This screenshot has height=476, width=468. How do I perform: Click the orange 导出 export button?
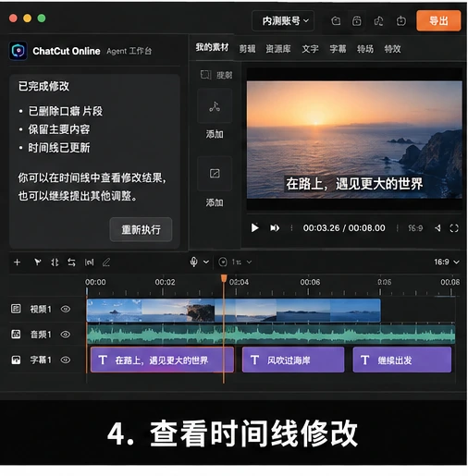(438, 20)
